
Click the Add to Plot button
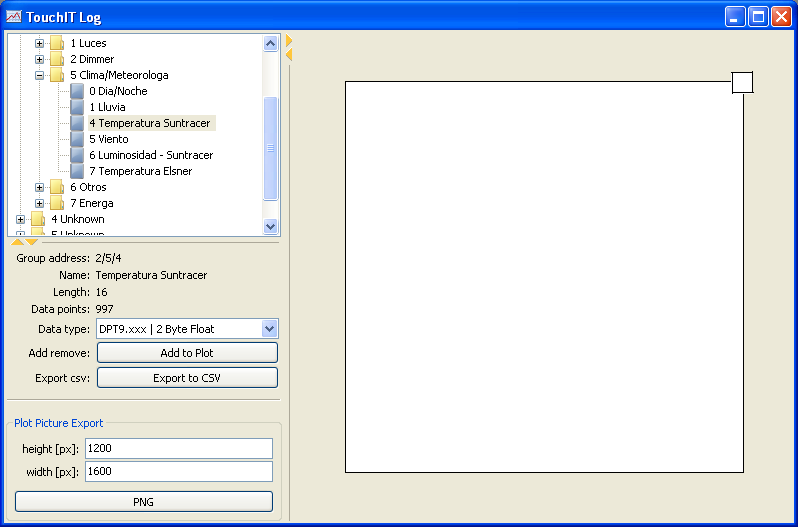(x=187, y=353)
